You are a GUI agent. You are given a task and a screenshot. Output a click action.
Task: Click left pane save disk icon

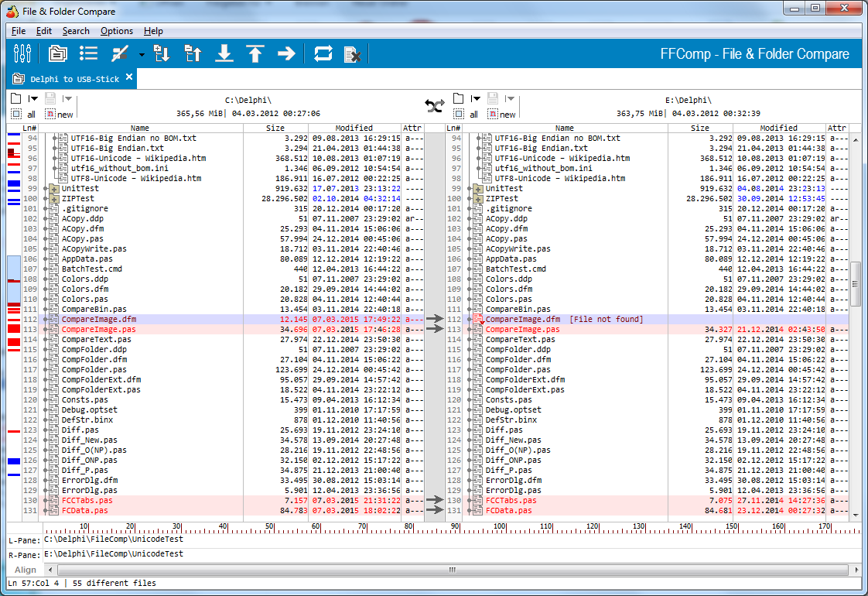50,98
